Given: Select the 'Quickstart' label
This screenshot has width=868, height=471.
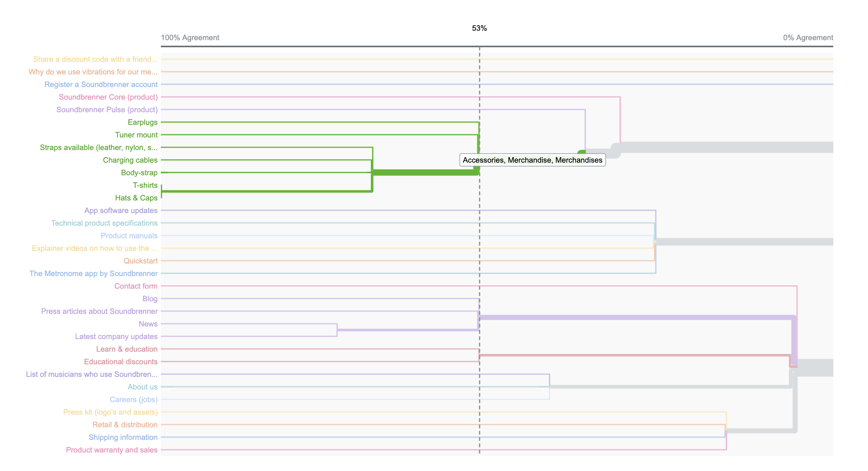Looking at the screenshot, I should click(x=141, y=261).
